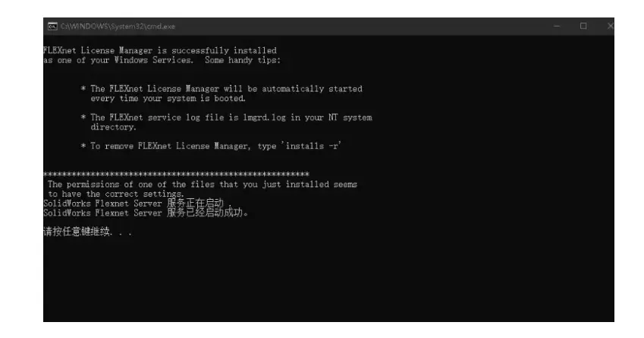Click the '服务正在启动' status line

(137, 203)
